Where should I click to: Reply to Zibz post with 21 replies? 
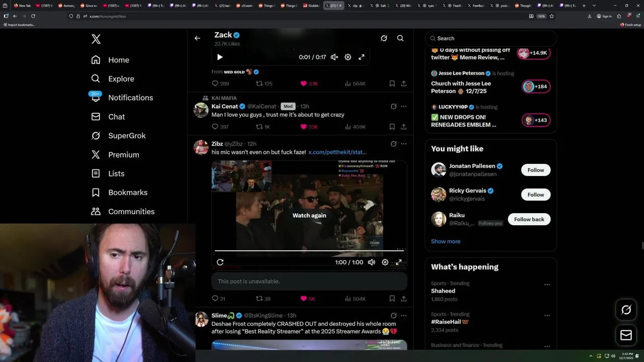[x=218, y=299]
